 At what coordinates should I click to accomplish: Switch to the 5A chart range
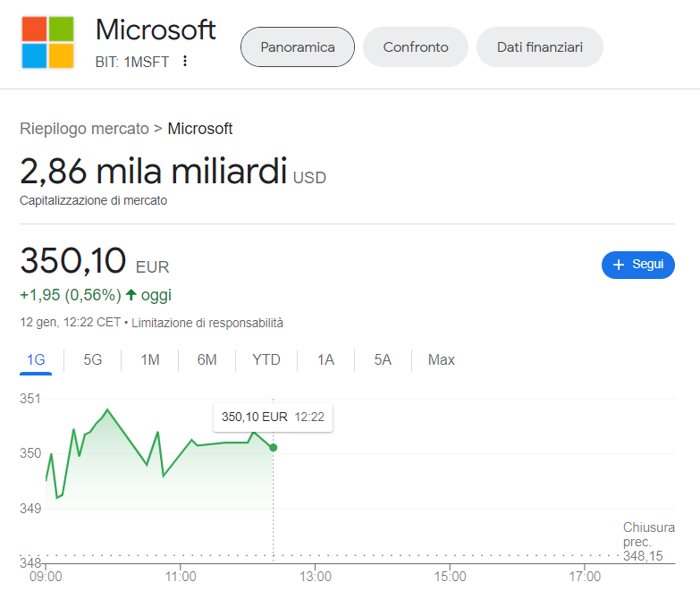383,360
